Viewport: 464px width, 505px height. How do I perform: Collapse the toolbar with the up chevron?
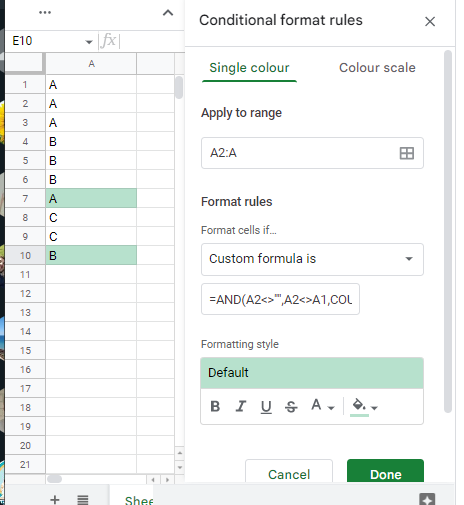click(x=168, y=13)
